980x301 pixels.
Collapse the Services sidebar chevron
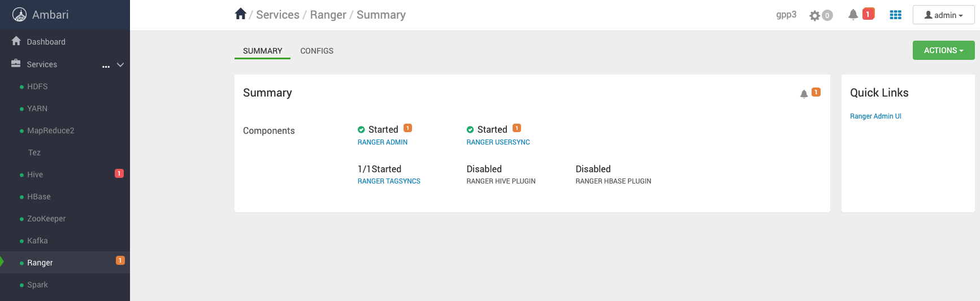[120, 65]
